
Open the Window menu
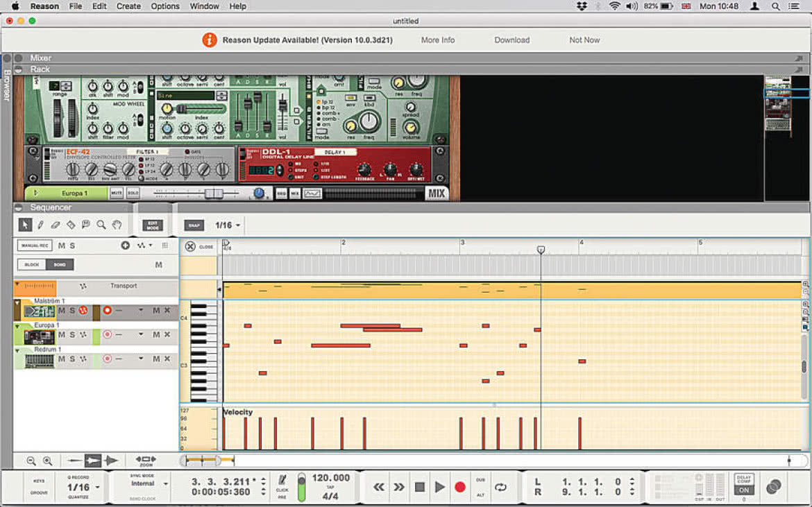[x=204, y=6]
